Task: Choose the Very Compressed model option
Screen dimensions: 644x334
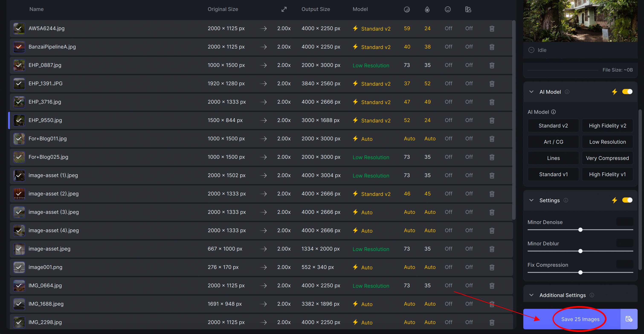Action: (x=607, y=158)
